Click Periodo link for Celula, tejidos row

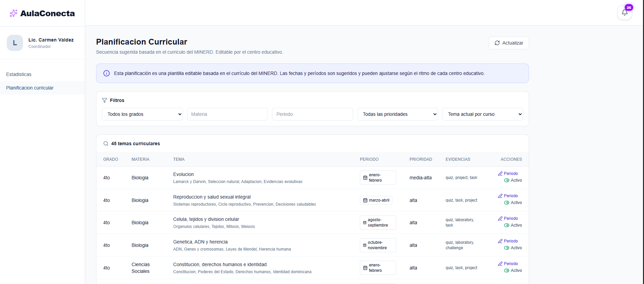508,218
